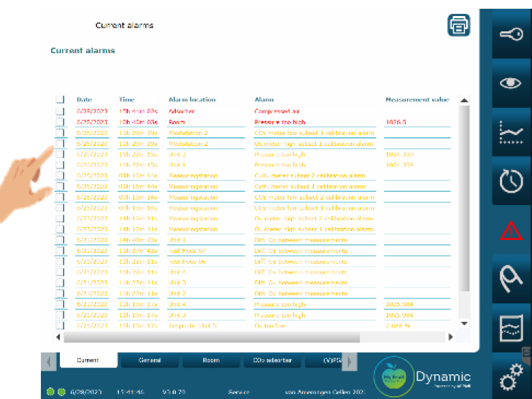Open the clock history icon in sidebar

pos(509,180)
